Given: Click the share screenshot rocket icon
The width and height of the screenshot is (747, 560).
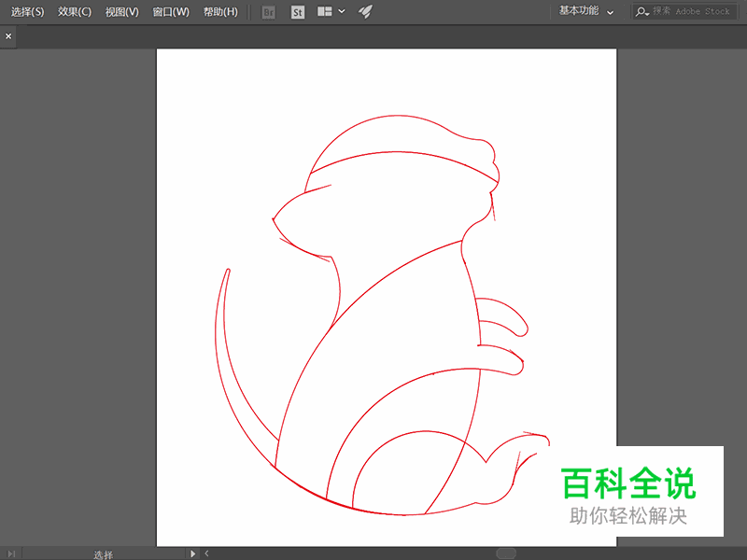Looking at the screenshot, I should (364, 11).
